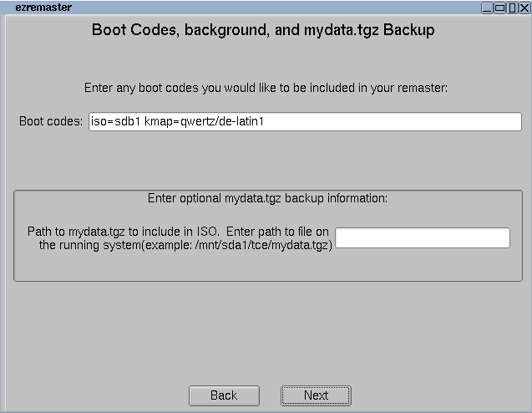Click the ezremaster title bar text
Screen dimensions: 532x413
pos(43,8)
